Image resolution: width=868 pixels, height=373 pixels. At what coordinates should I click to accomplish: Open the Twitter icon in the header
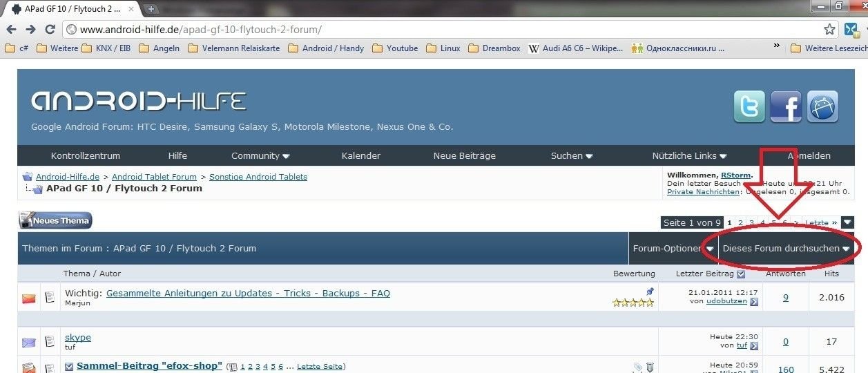749,106
